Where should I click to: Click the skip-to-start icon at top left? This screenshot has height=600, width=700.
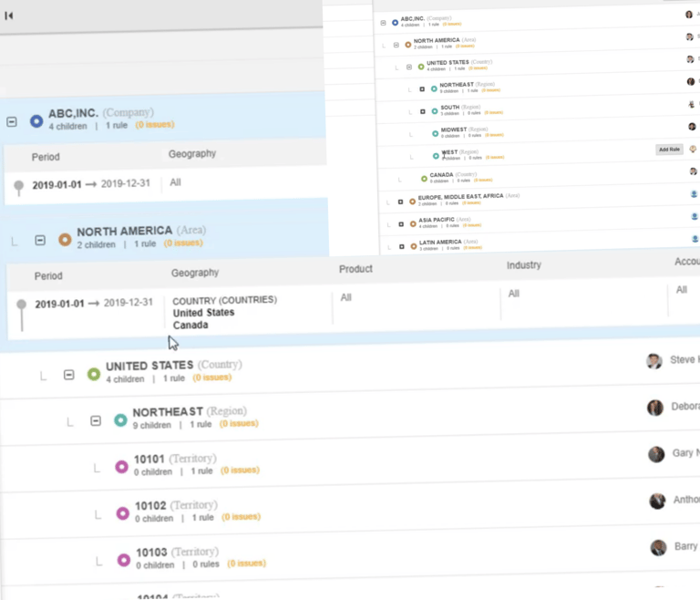[x=8, y=16]
